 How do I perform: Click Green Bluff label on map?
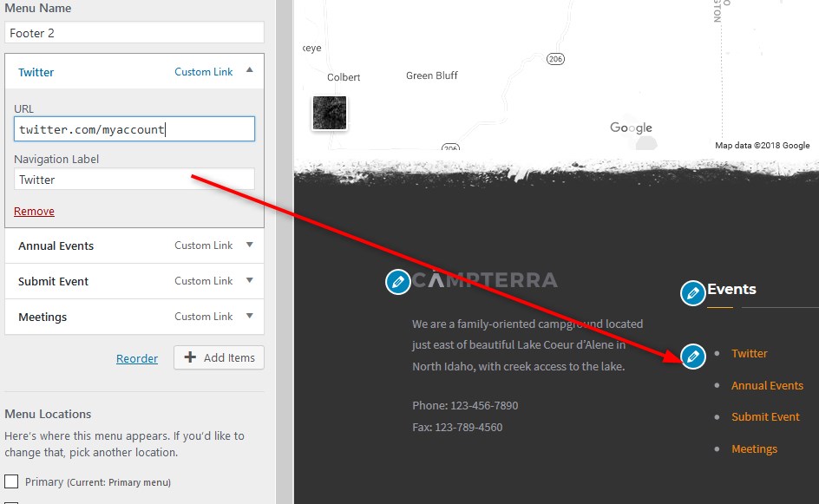(431, 75)
